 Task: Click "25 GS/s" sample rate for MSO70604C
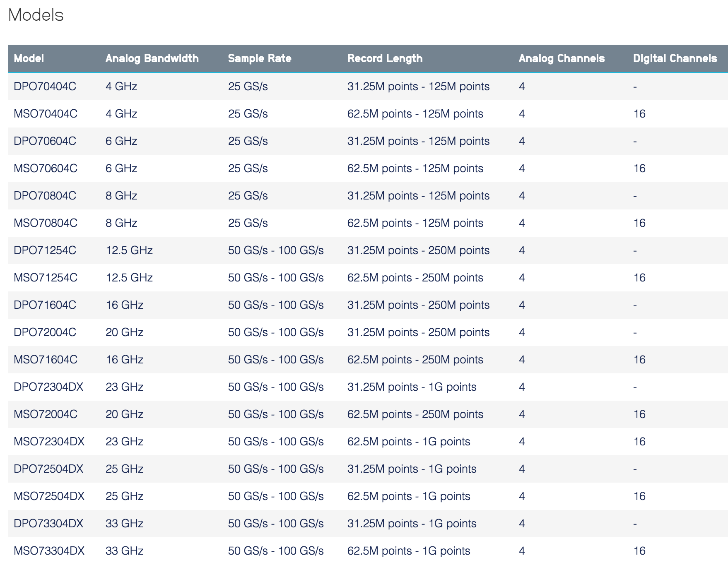coord(248,168)
